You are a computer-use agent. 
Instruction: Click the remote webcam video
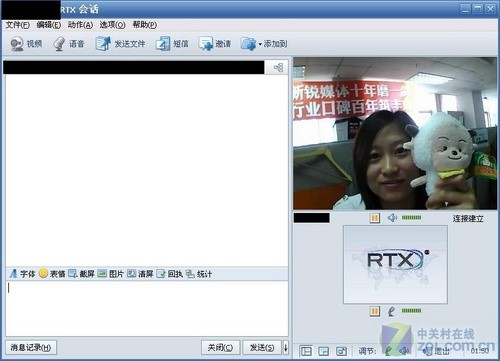[x=395, y=134]
